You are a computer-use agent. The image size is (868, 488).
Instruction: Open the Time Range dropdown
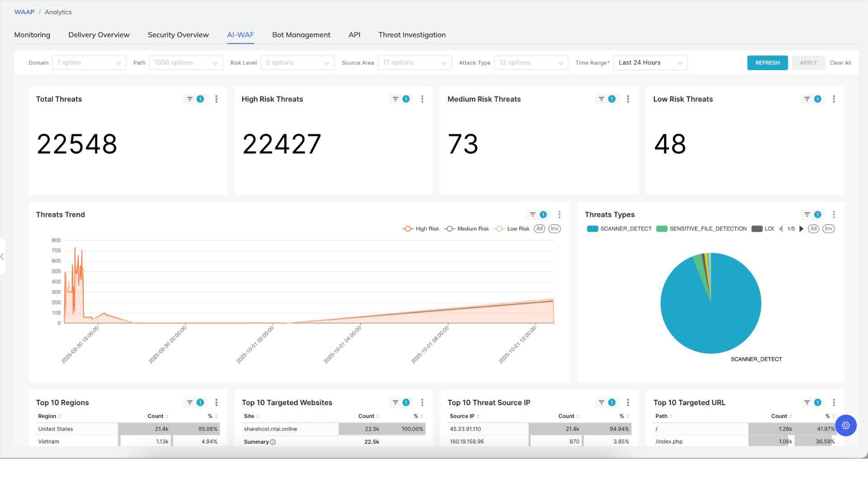650,63
